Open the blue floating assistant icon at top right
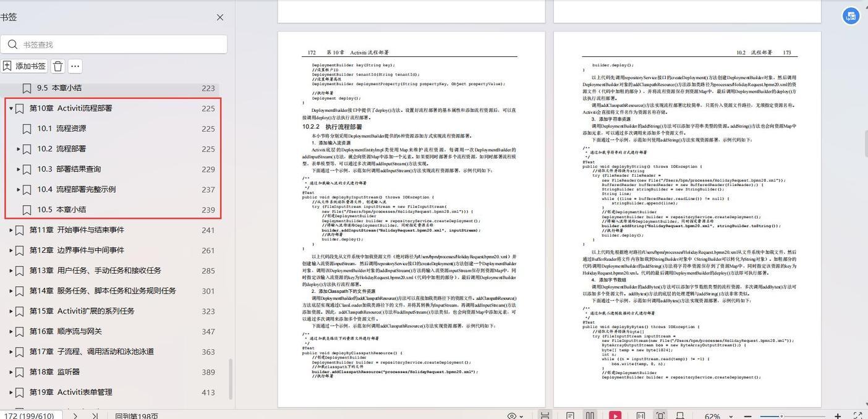The image size is (868, 419). (851, 16)
